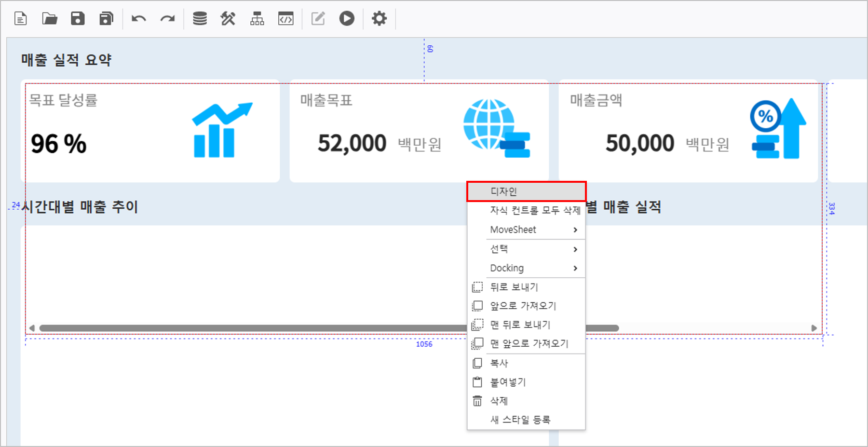Click the New document toolbar icon
868x447 pixels.
pos(21,19)
